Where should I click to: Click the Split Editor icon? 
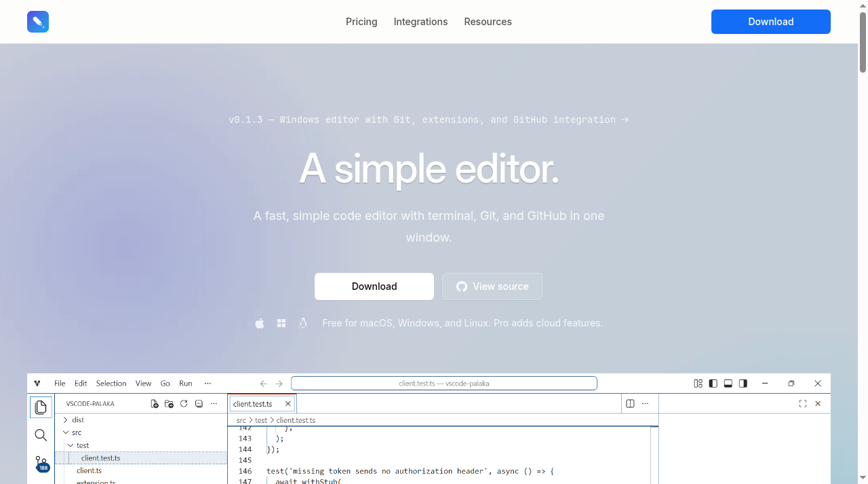point(630,404)
